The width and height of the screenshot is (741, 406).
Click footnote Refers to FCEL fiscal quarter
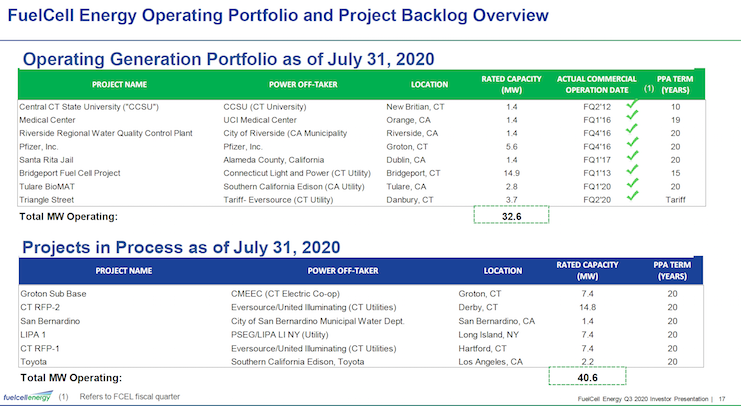pyautogui.click(x=129, y=397)
